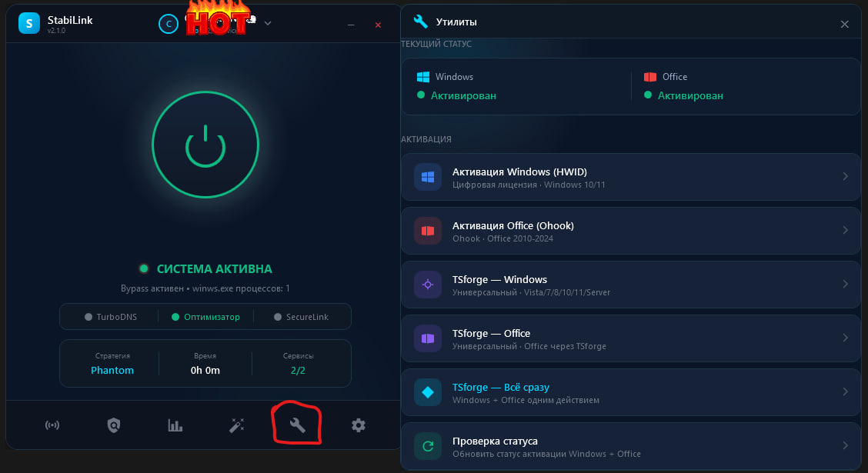Click the ТЕКУЩИЙ СТАТУС section heading

pos(436,44)
